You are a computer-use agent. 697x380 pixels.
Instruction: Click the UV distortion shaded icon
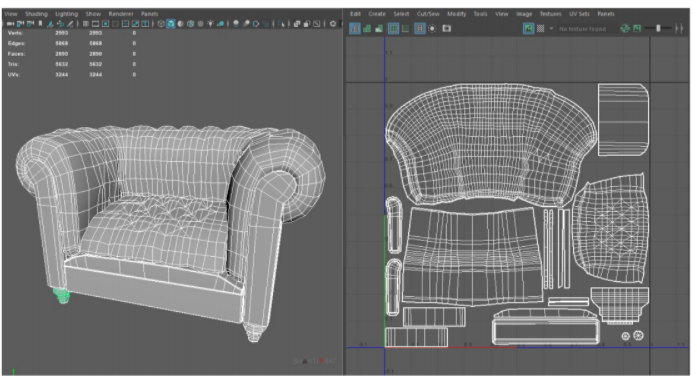(x=379, y=28)
